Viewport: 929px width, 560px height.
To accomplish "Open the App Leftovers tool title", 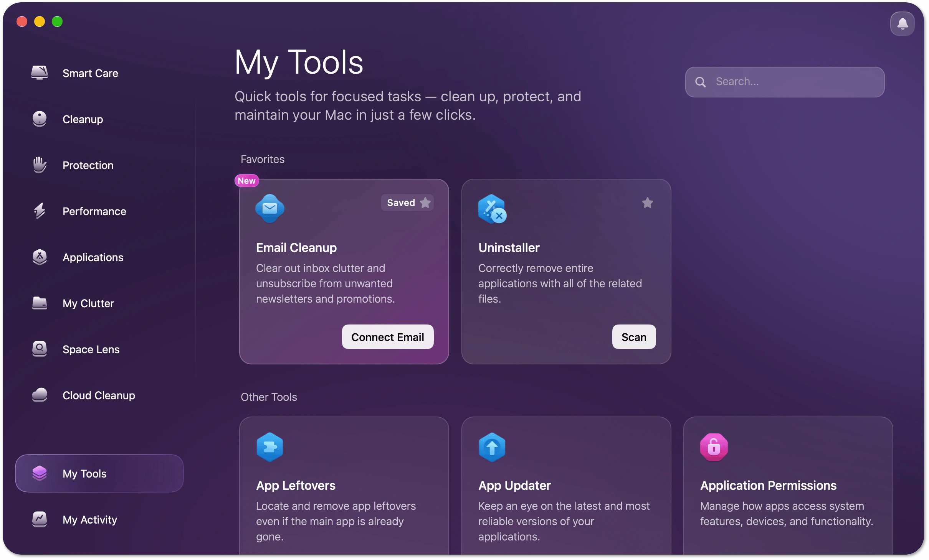I will 296,485.
